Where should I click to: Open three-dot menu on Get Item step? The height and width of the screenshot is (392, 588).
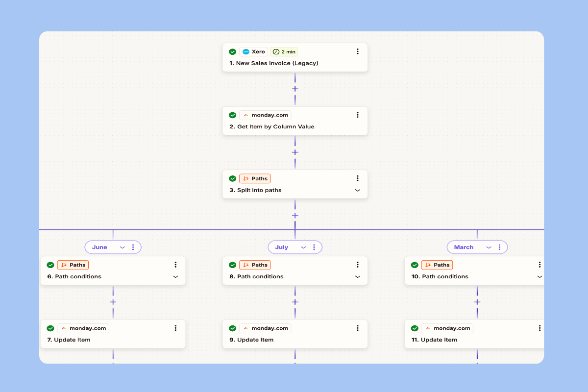click(358, 115)
